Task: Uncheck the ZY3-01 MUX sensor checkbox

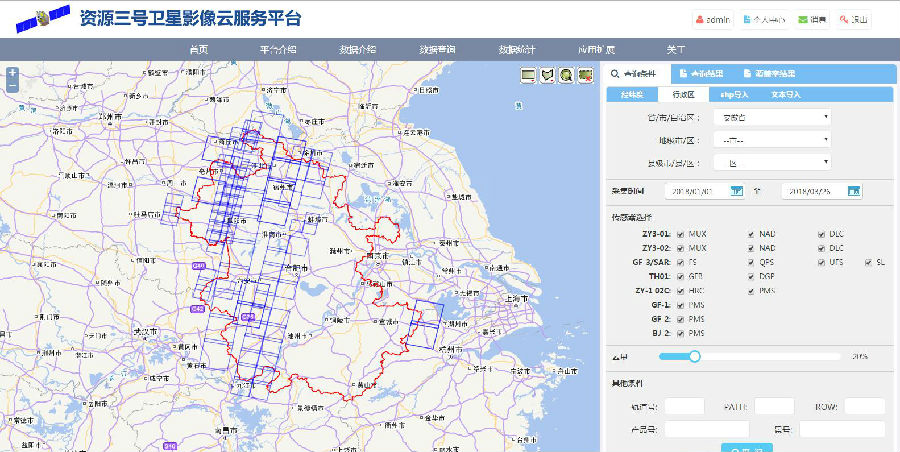Action: 680,233
